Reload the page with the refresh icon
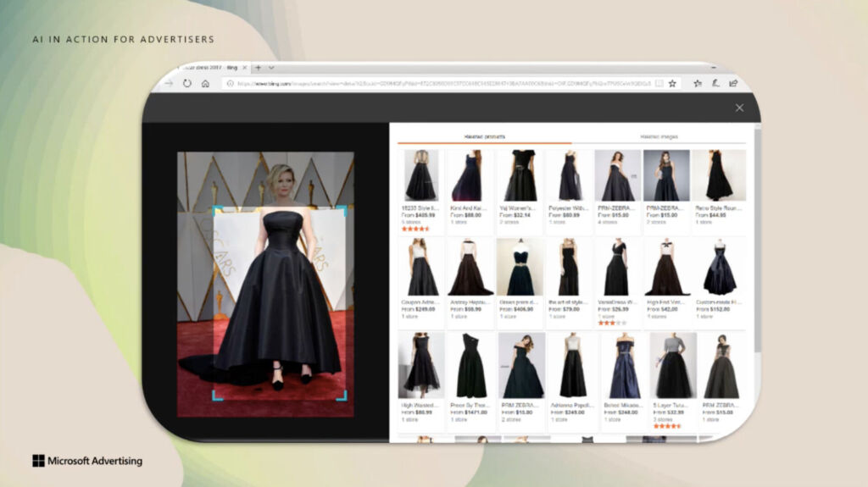The width and height of the screenshot is (868, 487). [187, 84]
